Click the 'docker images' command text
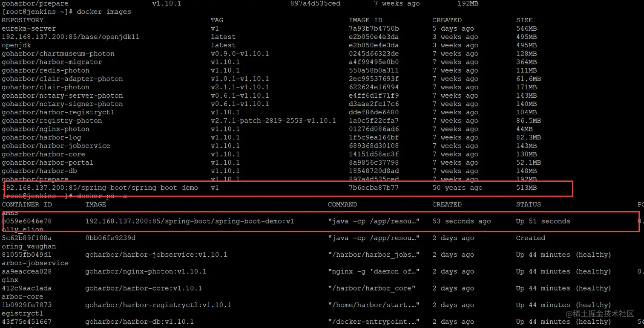644x328 pixels. 104,12
